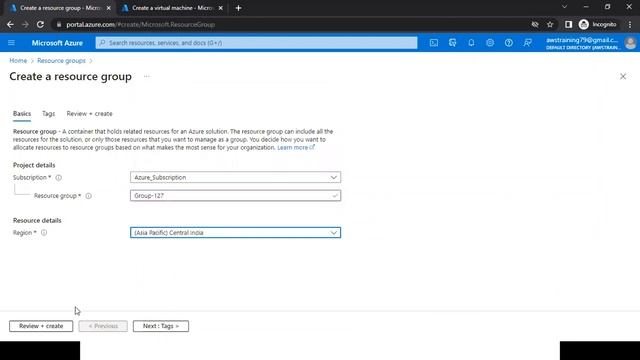
Task: Open Chrome three-dot menu
Action: click(630, 24)
